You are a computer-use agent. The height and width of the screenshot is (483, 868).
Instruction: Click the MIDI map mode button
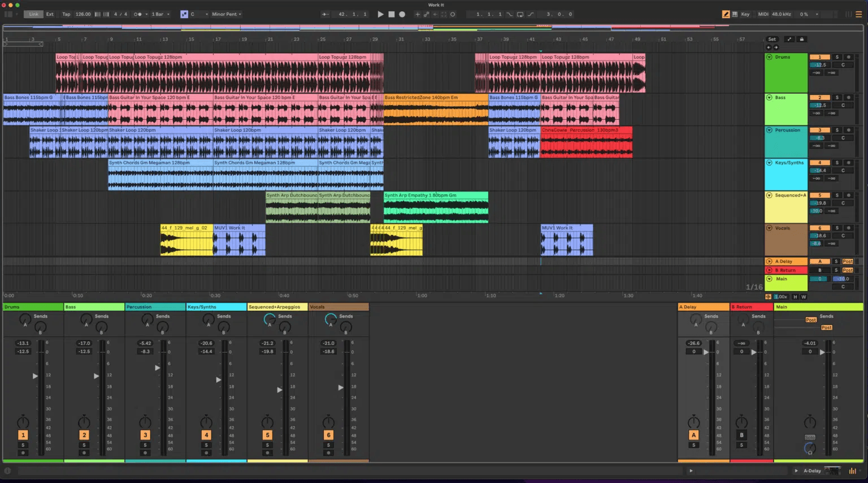click(763, 14)
